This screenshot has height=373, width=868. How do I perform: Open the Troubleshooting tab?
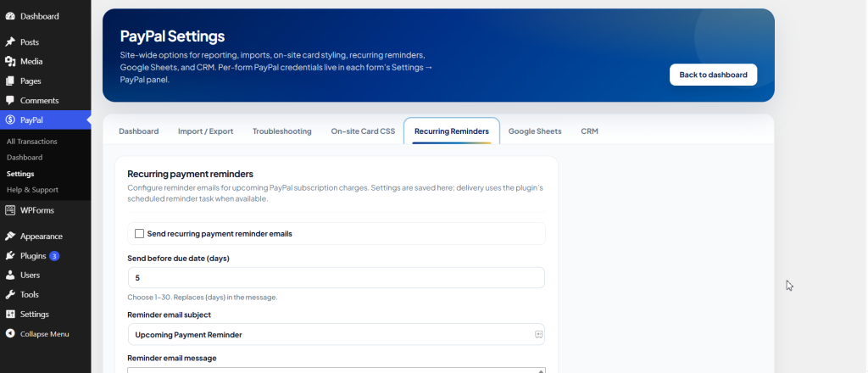tap(281, 131)
